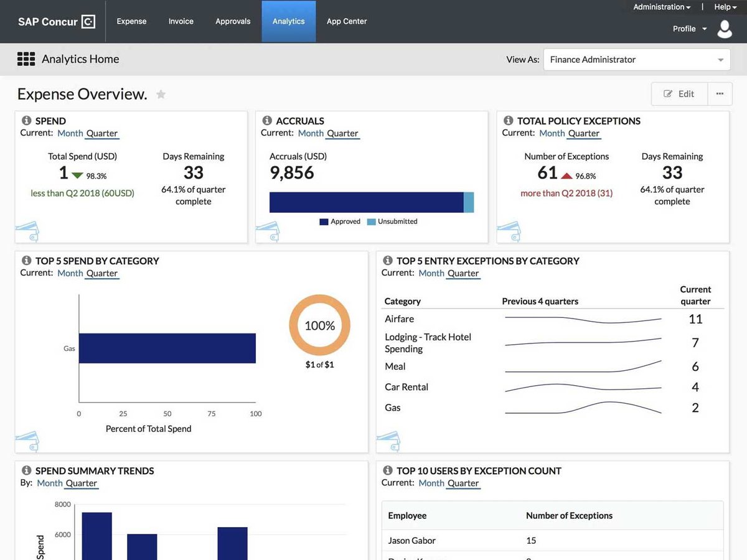Open the View As Finance Administrator dropdown
Image resolution: width=747 pixels, height=560 pixels.
636,60
